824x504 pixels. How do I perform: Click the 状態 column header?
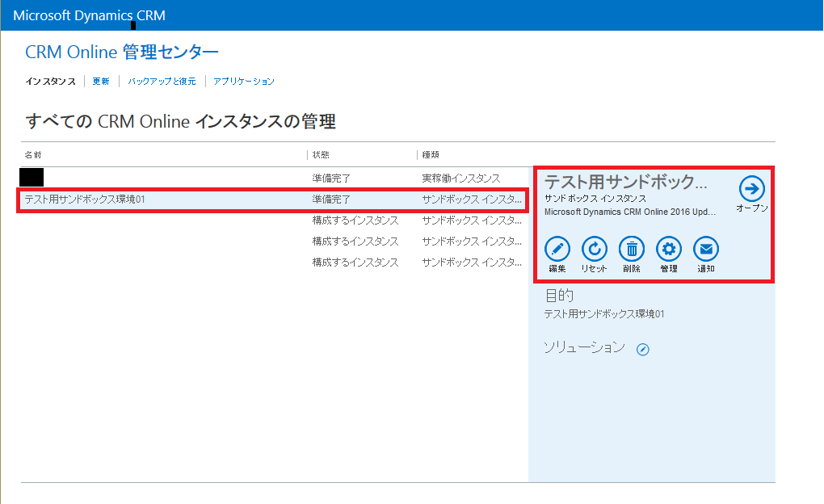point(321,154)
